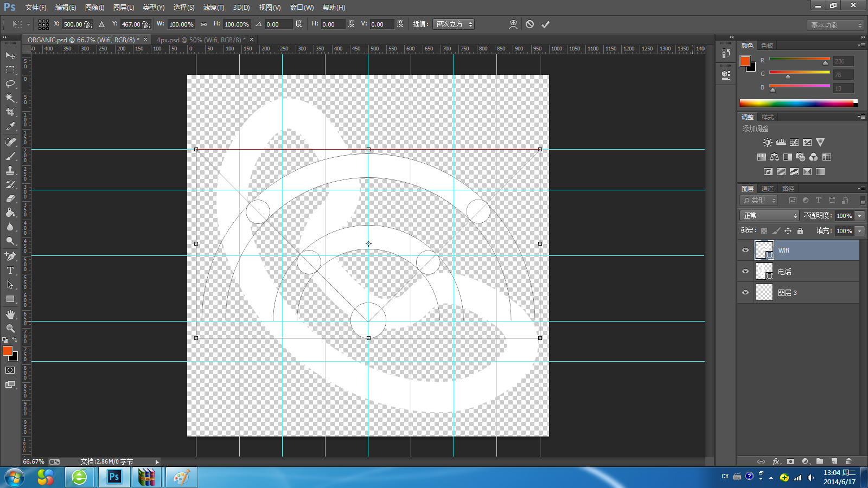Toggle lock position
868x488 pixels.
tap(788, 231)
